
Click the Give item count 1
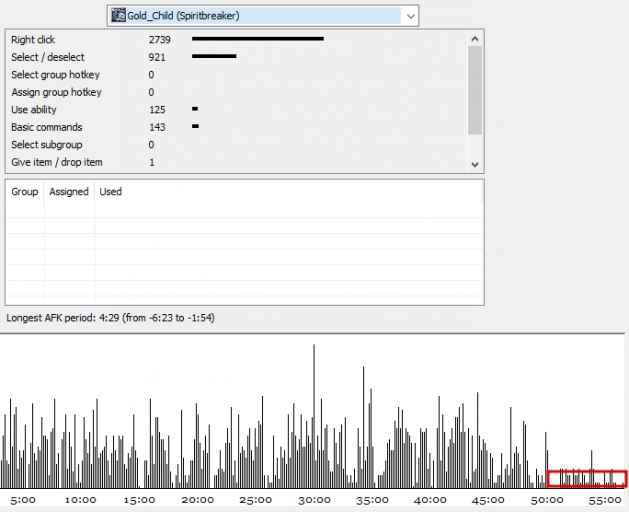pos(152,163)
